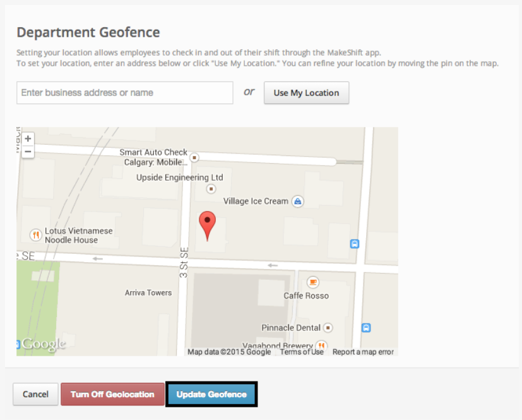Click the Village Ice Cream label

[256, 201]
